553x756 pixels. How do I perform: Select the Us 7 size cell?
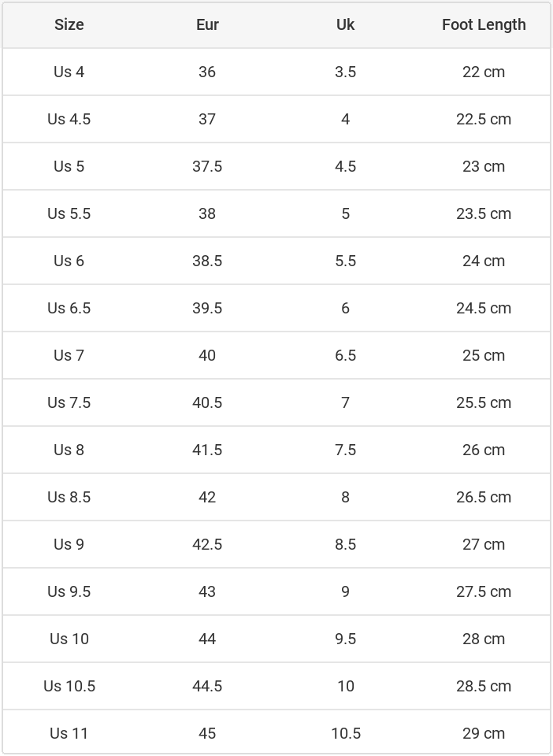69,355
